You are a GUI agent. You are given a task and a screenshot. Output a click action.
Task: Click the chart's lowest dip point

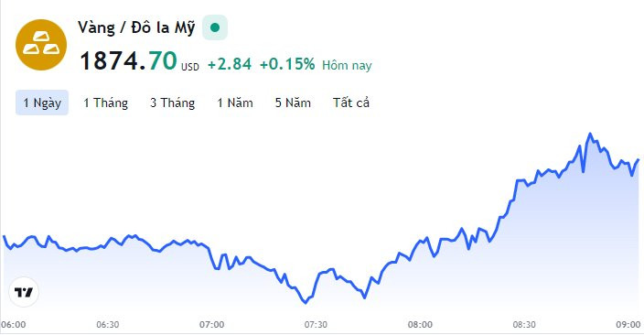pos(306,303)
